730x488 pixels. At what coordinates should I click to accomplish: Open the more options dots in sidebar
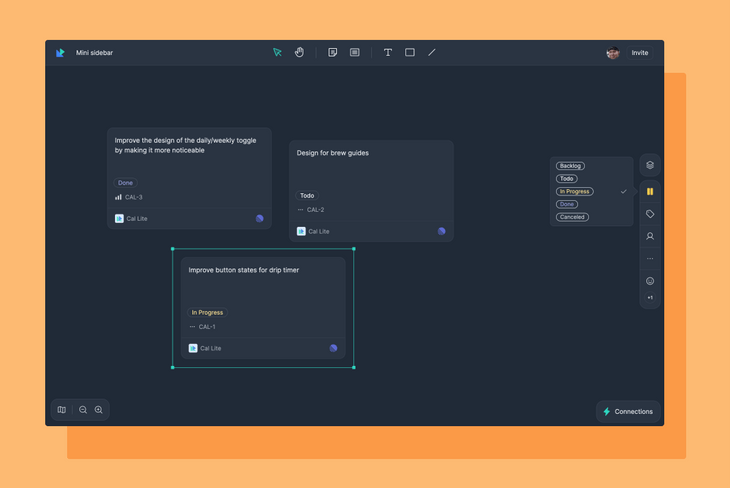tap(650, 258)
